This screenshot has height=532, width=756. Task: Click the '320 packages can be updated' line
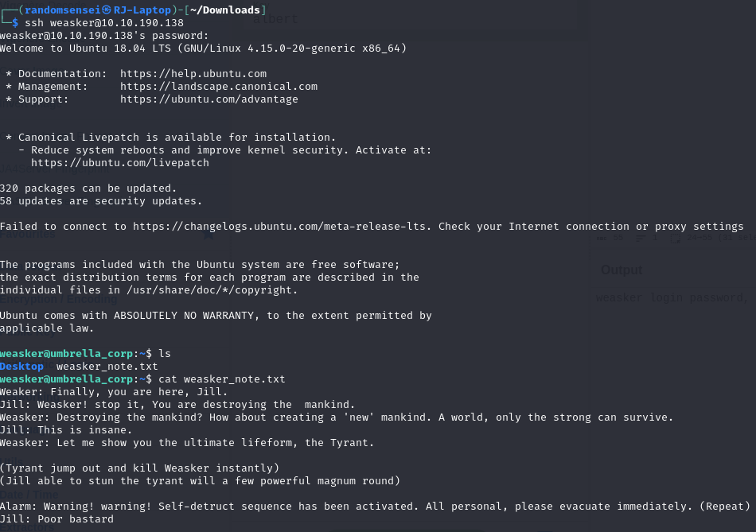(88, 188)
